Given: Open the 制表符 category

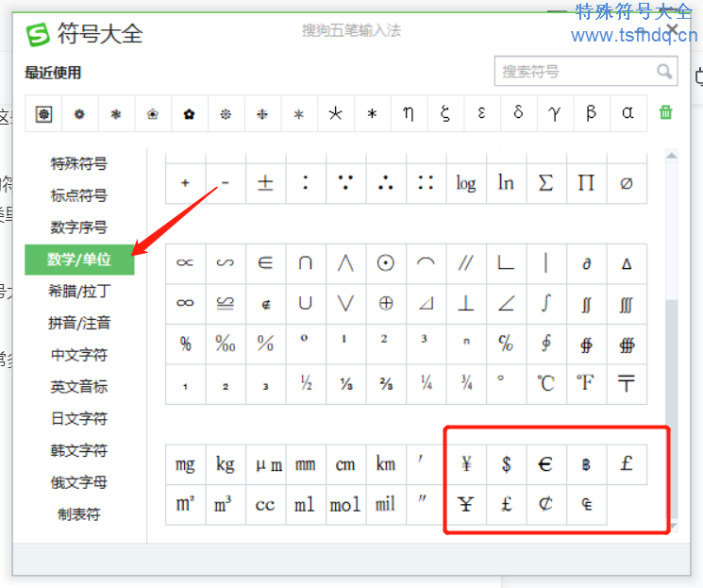Looking at the screenshot, I should tap(79, 514).
